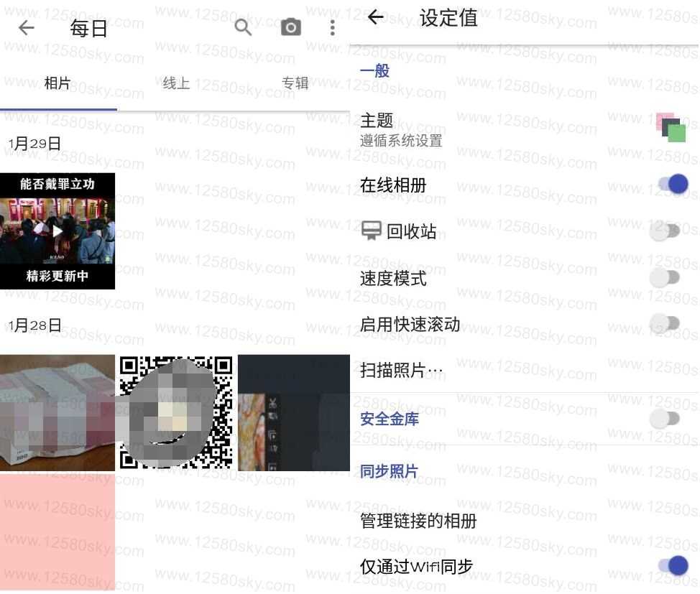This screenshot has width=700, height=594.
Task: Disable the 仅通过WiFi同步 switch
Action: pyautogui.click(x=673, y=566)
